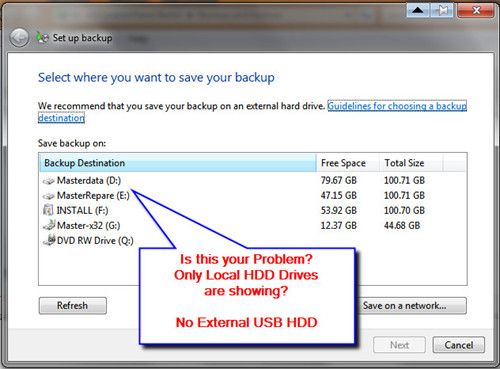Select DVD RW Drive (Q:) entry
The height and width of the screenshot is (369, 500).
[x=253, y=241]
